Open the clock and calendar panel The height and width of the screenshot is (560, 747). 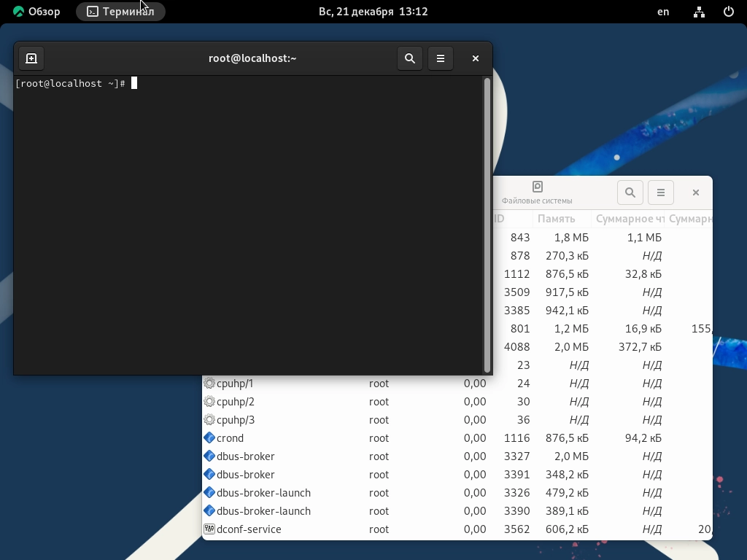tap(373, 12)
